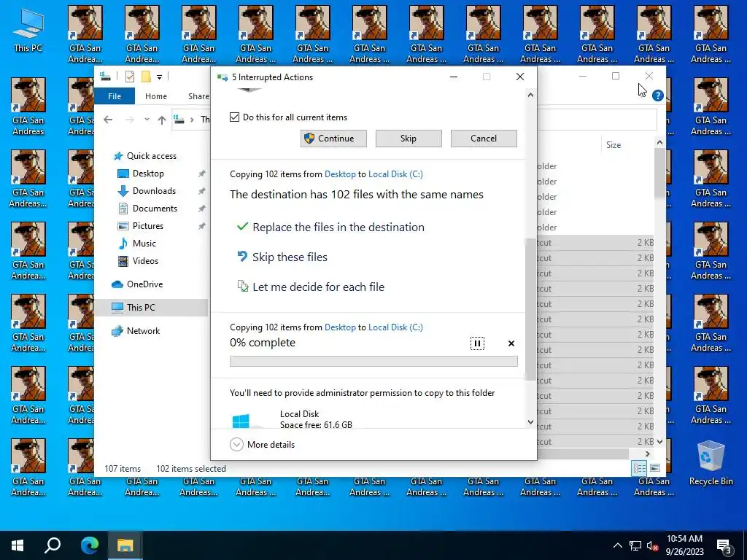Select OneDrive in navigation pane
Screen dimensions: 747x560
click(137, 284)
